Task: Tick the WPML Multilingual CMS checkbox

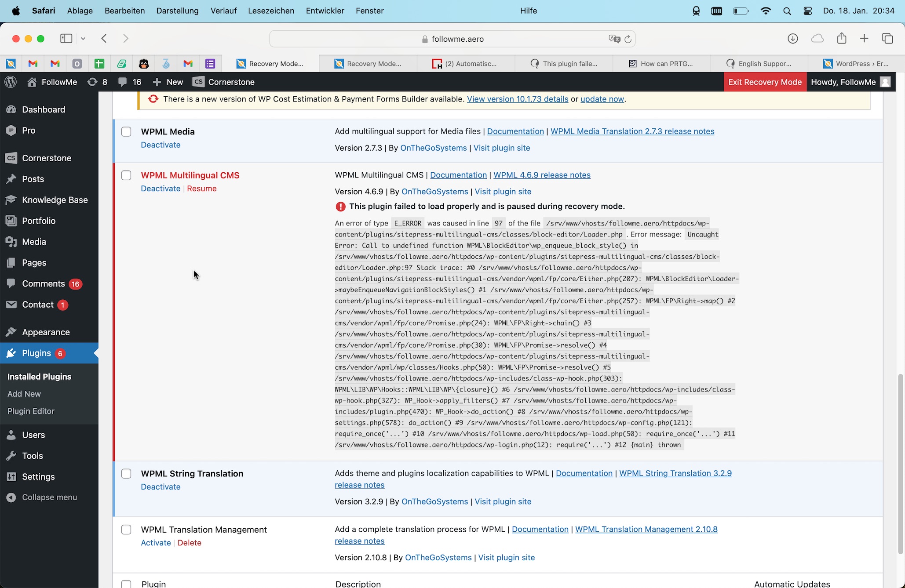Action: (x=126, y=175)
